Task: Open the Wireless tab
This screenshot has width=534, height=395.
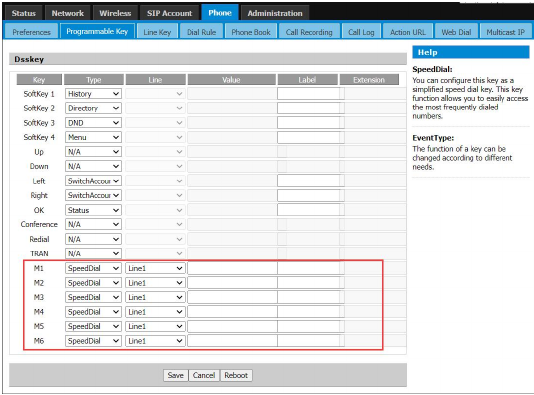Action: click(115, 13)
